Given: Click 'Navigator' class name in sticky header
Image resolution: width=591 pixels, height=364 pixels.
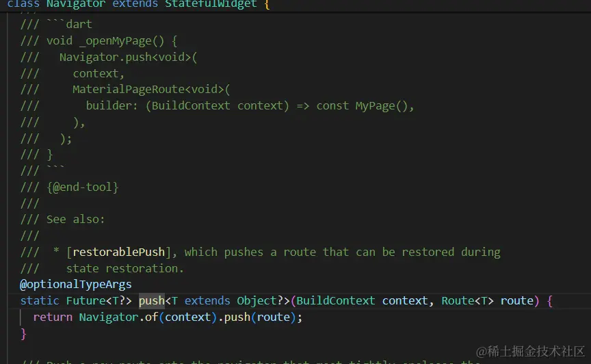Looking at the screenshot, I should pos(76,4).
